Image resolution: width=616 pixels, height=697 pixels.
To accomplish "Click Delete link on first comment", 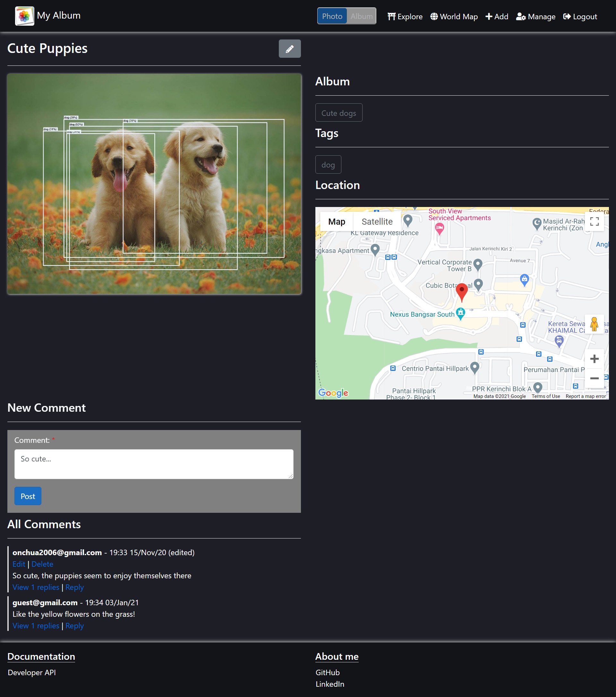I will tap(42, 564).
